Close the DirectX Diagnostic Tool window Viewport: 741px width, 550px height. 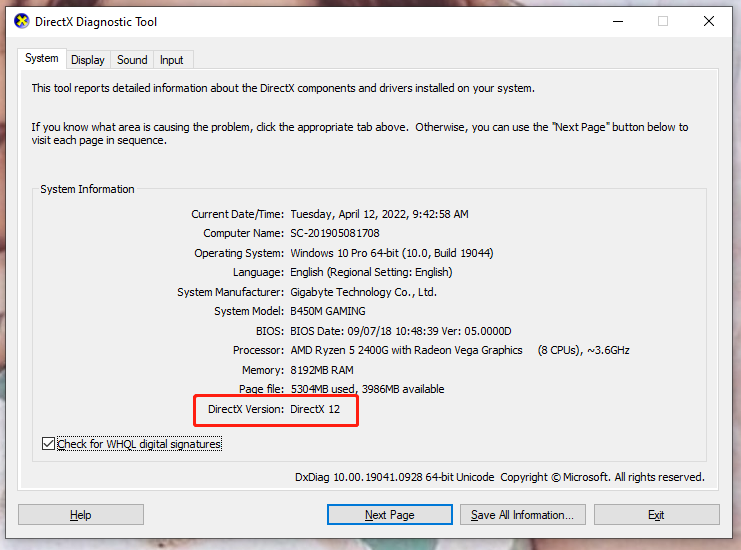(708, 21)
